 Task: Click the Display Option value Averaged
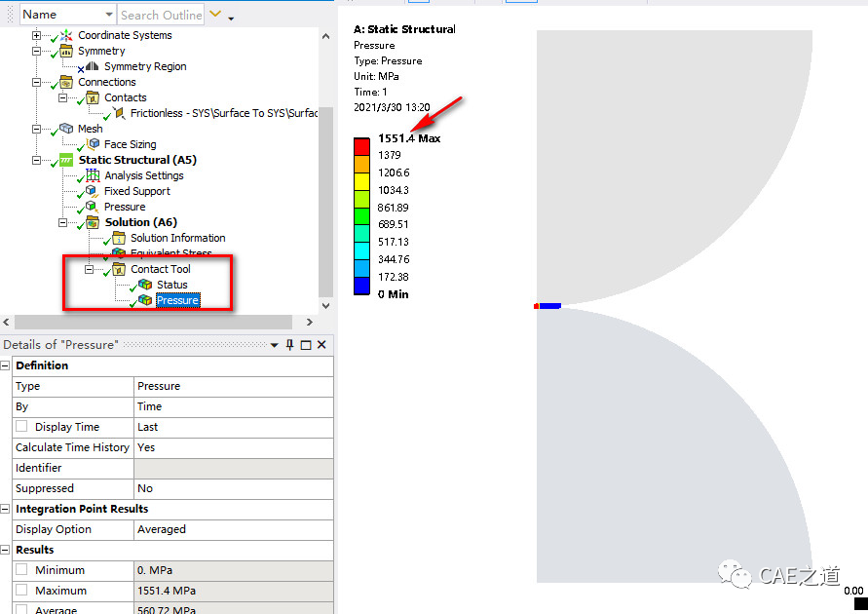[x=233, y=529]
